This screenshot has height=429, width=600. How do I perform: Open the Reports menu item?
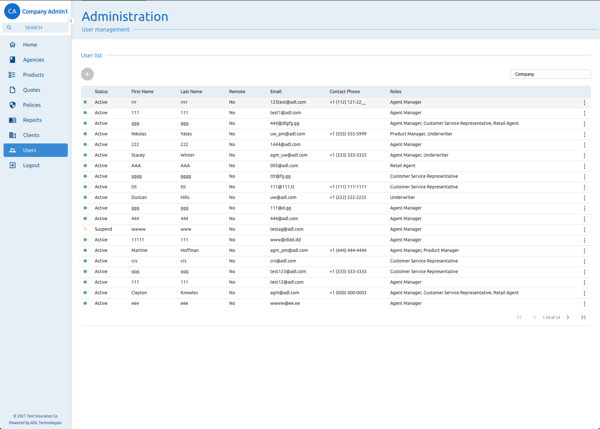tap(36, 120)
